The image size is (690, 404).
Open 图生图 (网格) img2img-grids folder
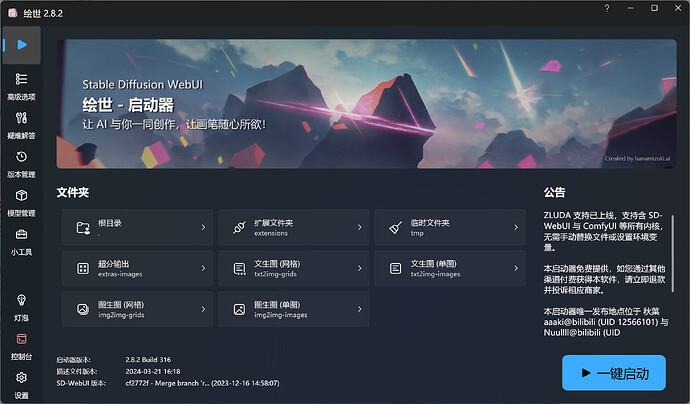pyautogui.click(x=137, y=309)
